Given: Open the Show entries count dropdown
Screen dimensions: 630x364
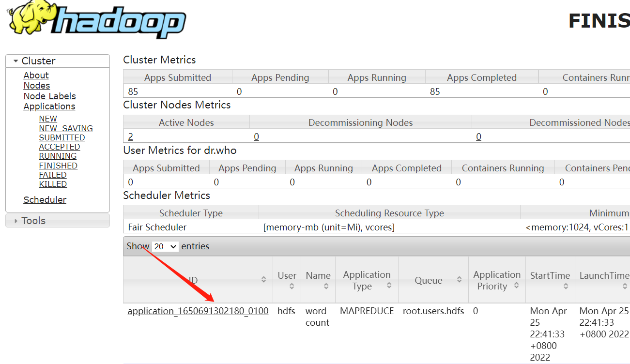Looking at the screenshot, I should [x=166, y=246].
